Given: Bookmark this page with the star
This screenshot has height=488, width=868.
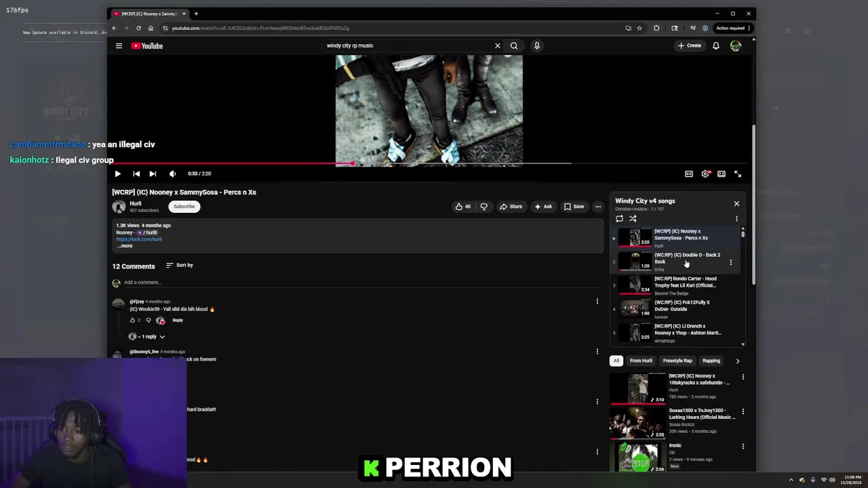Looking at the screenshot, I should (639, 28).
